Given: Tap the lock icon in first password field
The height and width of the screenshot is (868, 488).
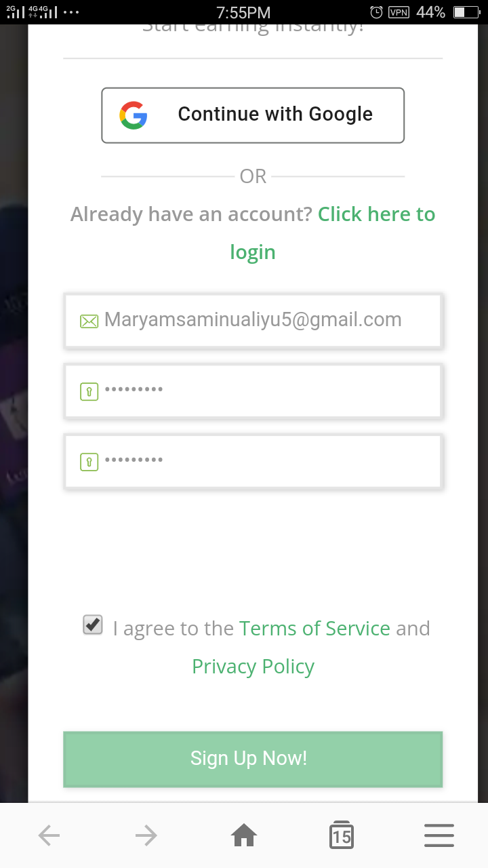Looking at the screenshot, I should pos(89,391).
